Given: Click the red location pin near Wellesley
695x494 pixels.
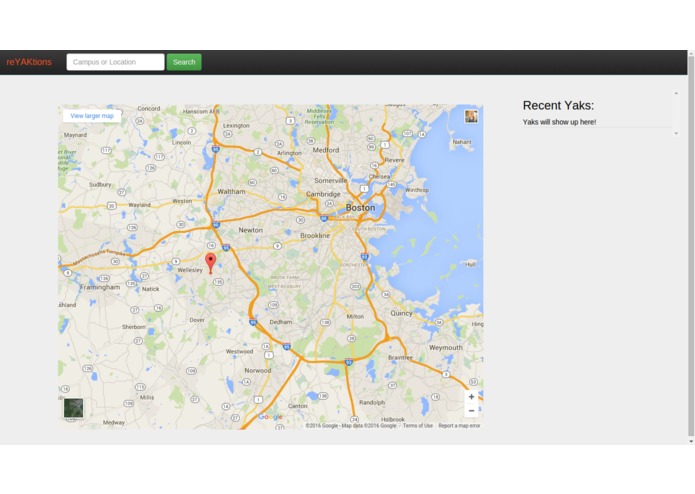Looking at the screenshot, I should 211,263.
